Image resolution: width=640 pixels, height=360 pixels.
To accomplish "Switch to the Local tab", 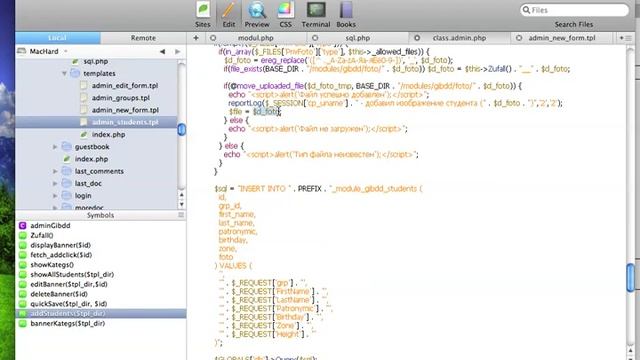I will pos(58,38).
